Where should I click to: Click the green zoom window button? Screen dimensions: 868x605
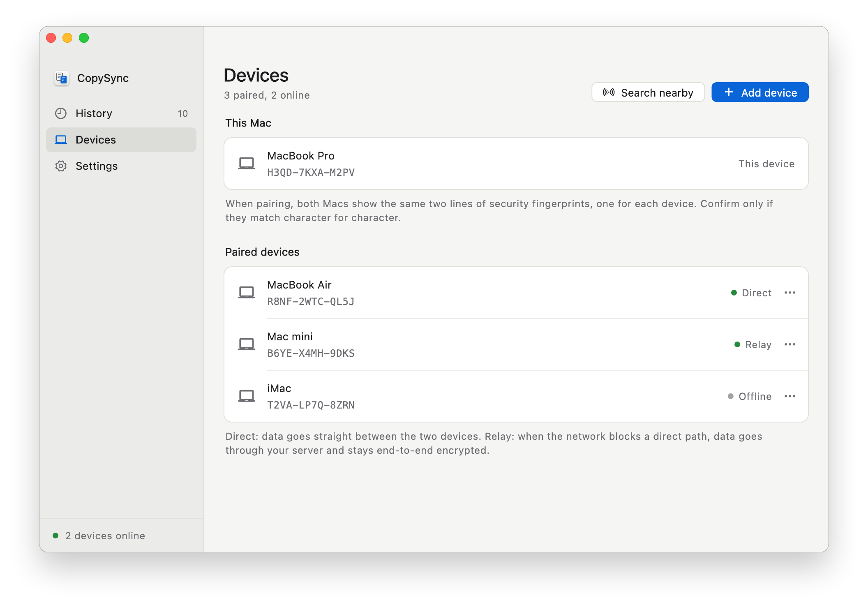point(84,38)
